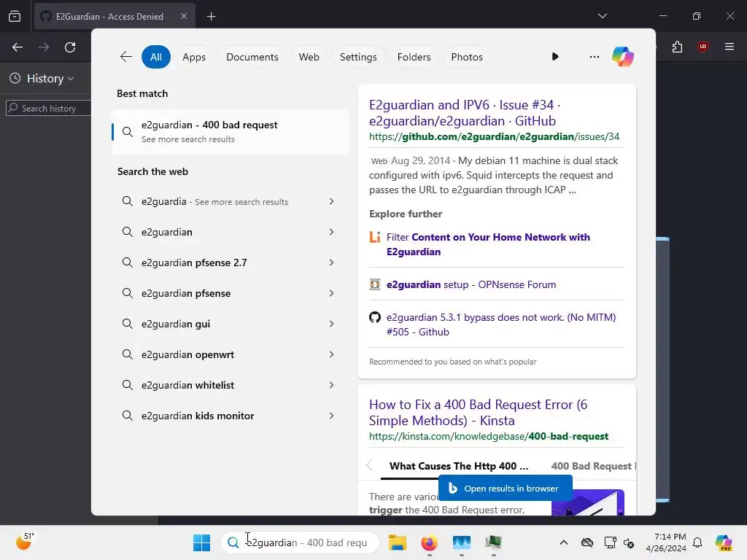Click Open results in browser button
The height and width of the screenshot is (560, 747).
505,488
